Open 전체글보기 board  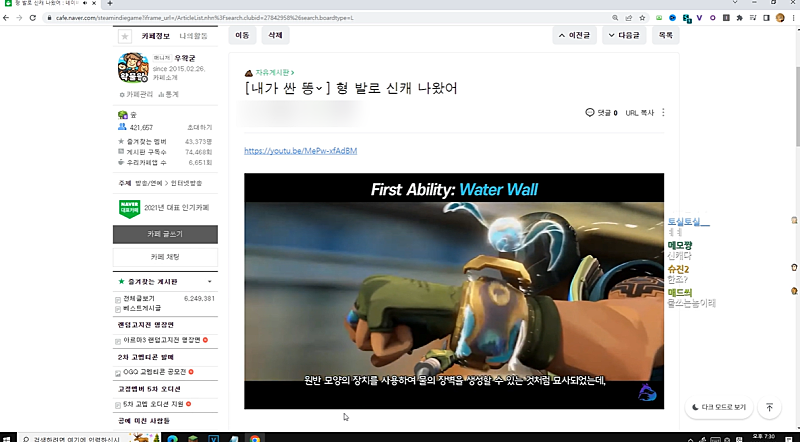click(139, 298)
